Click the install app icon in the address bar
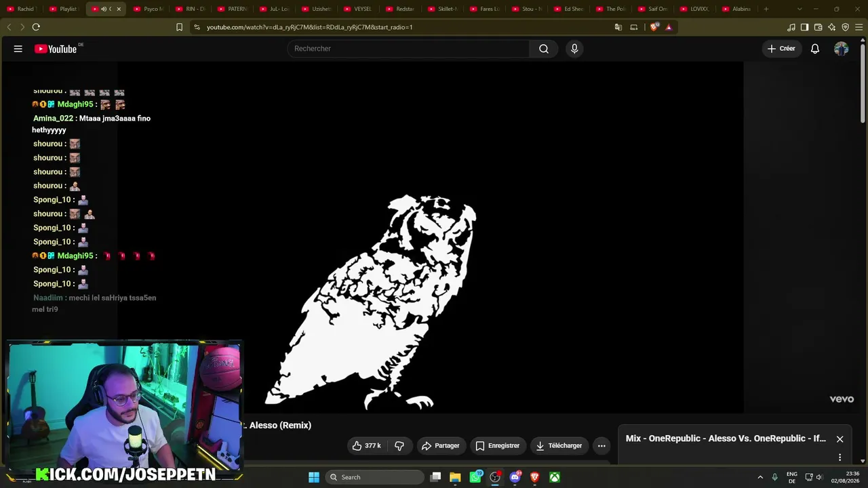Screen dimensions: 868x488 tap(634, 27)
